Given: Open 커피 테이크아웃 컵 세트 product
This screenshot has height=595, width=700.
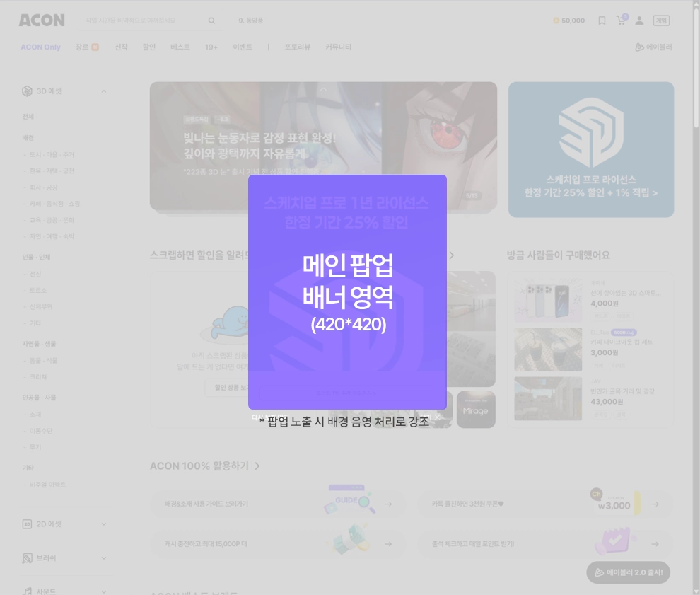Looking at the screenshot, I should pos(622,342).
